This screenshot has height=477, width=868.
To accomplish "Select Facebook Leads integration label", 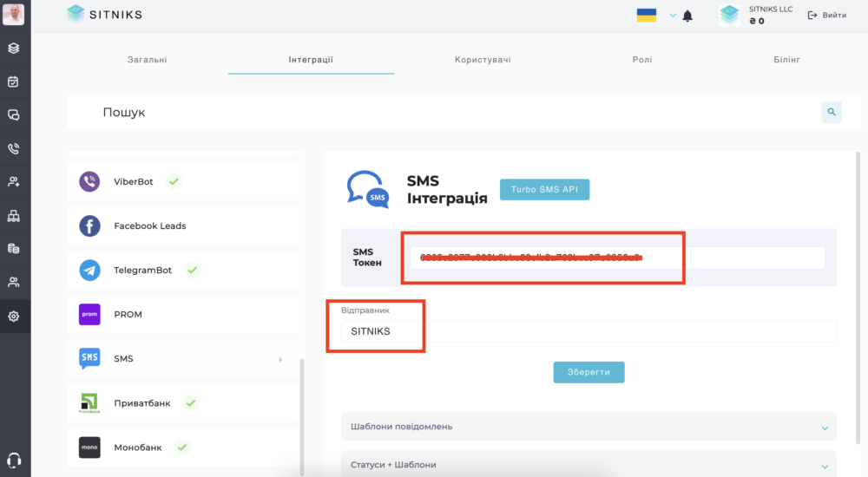I will [x=150, y=225].
